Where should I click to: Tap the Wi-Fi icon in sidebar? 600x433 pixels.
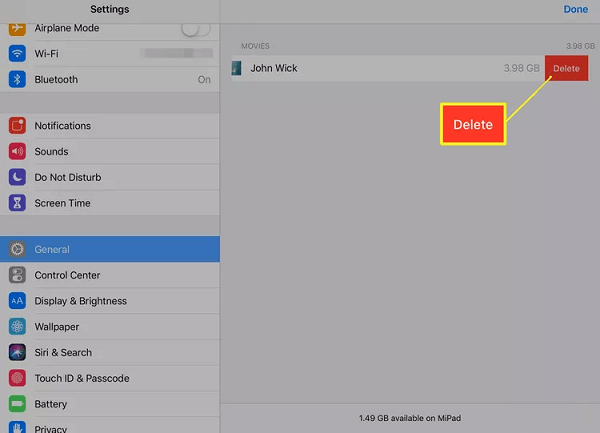(17, 53)
